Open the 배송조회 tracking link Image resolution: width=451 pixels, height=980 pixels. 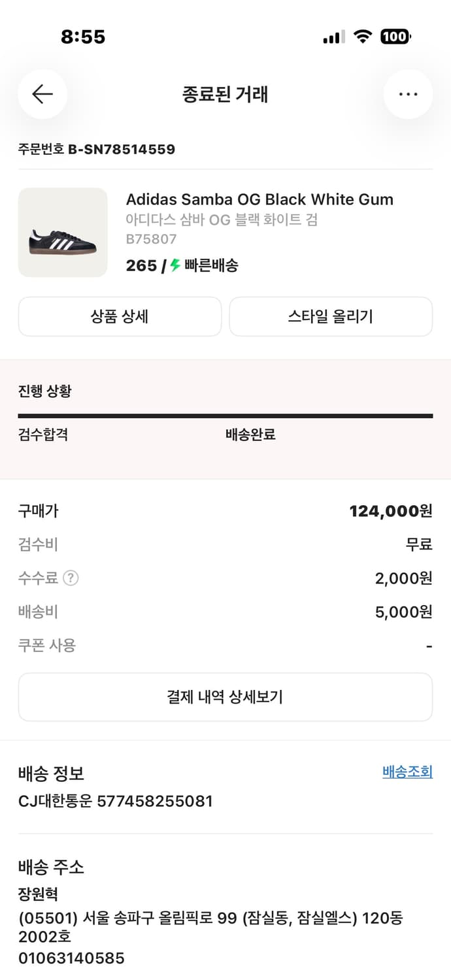(x=408, y=772)
